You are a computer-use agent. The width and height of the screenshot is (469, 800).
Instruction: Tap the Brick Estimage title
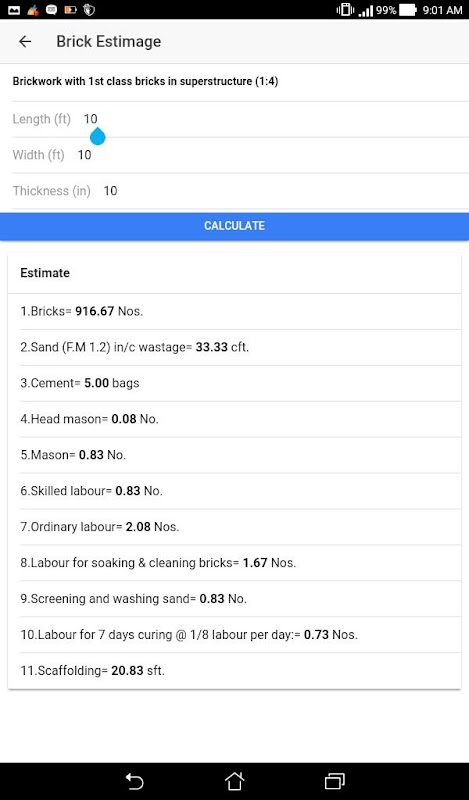(109, 41)
